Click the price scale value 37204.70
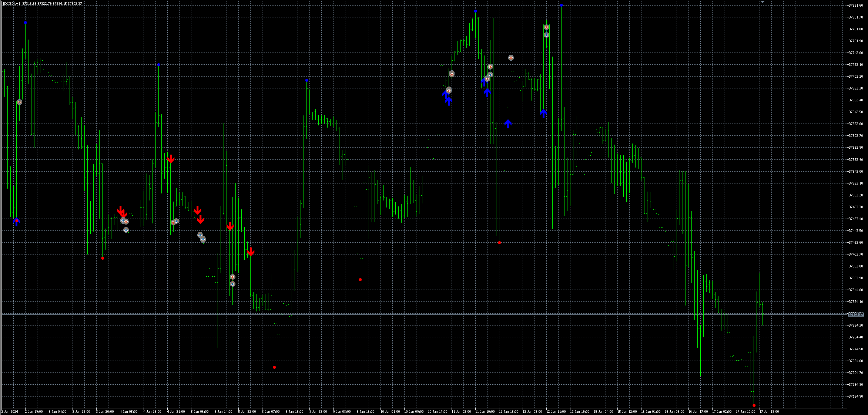 pyautogui.click(x=856, y=373)
